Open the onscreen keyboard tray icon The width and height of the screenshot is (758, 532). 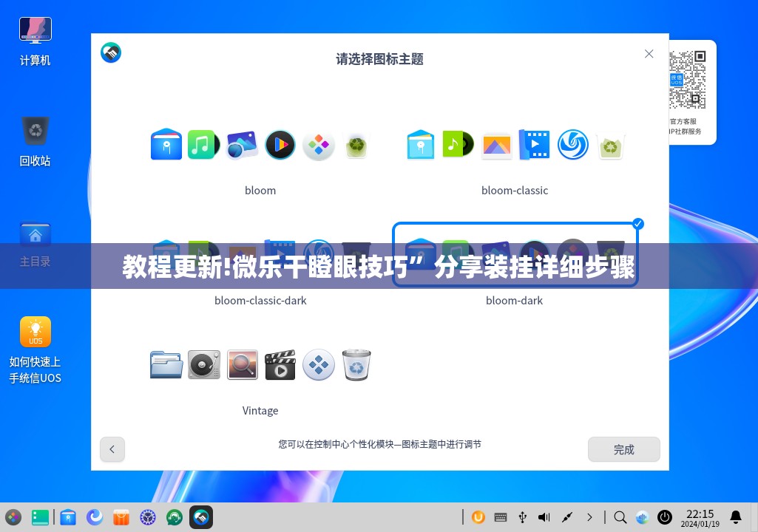501,517
